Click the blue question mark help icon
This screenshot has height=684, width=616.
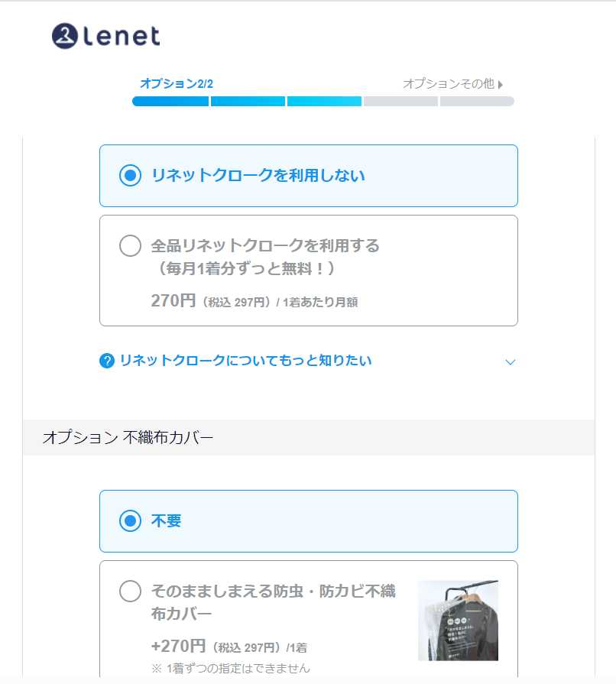pyautogui.click(x=107, y=361)
